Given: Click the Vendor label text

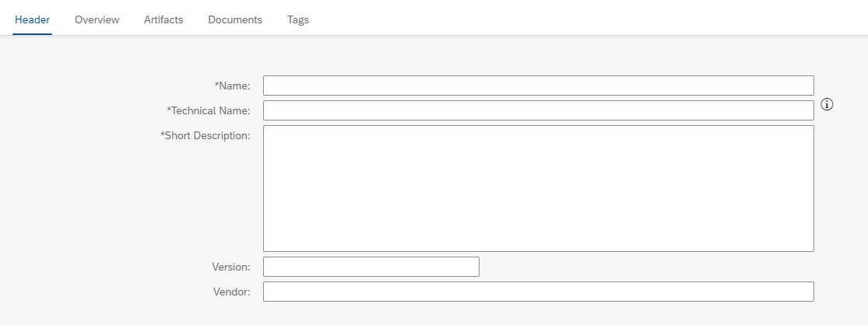Looking at the screenshot, I should point(231,292).
